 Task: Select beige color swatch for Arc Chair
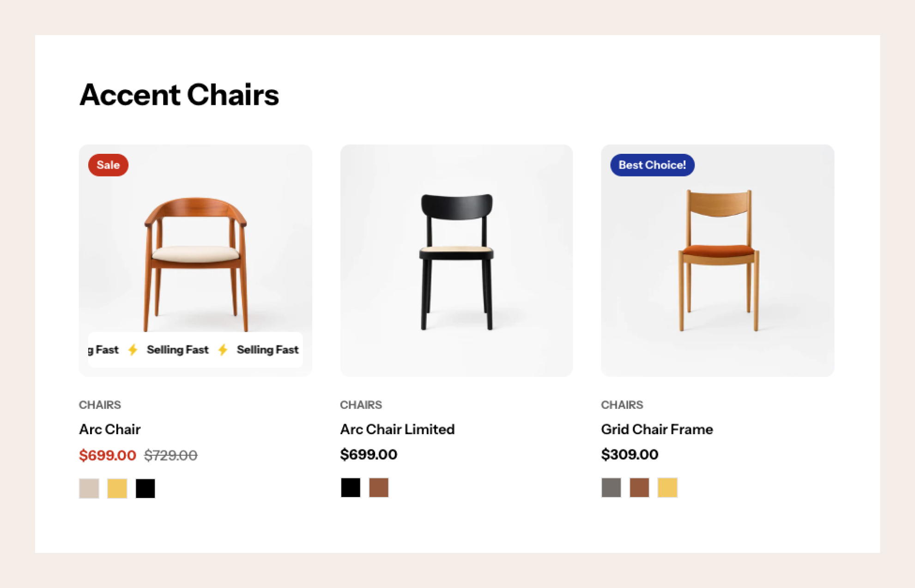coord(89,488)
